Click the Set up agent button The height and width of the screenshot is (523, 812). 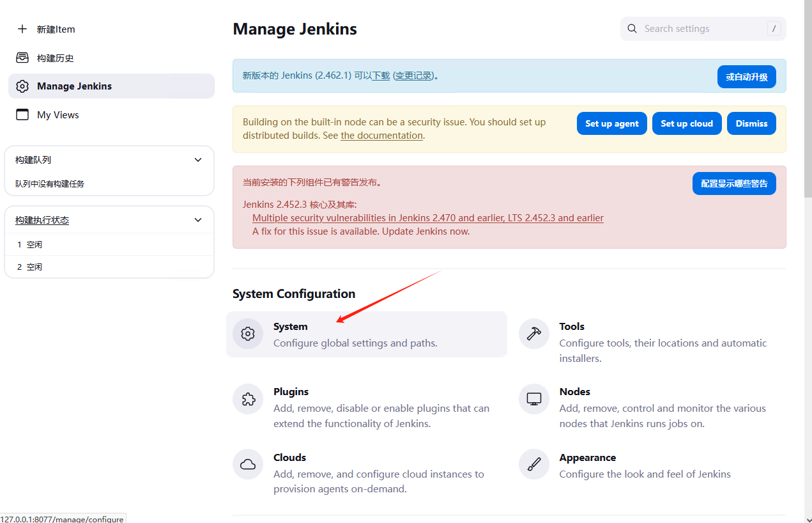pyautogui.click(x=612, y=123)
